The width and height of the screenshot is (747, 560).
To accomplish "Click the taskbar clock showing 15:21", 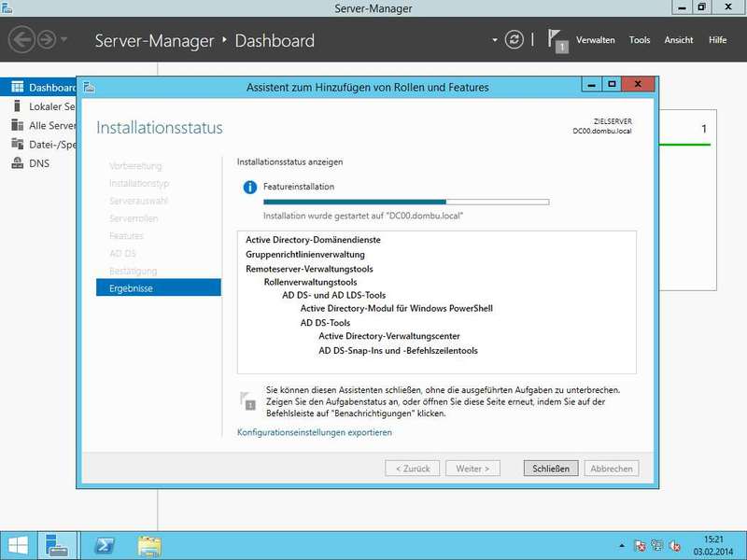I will click(713, 546).
